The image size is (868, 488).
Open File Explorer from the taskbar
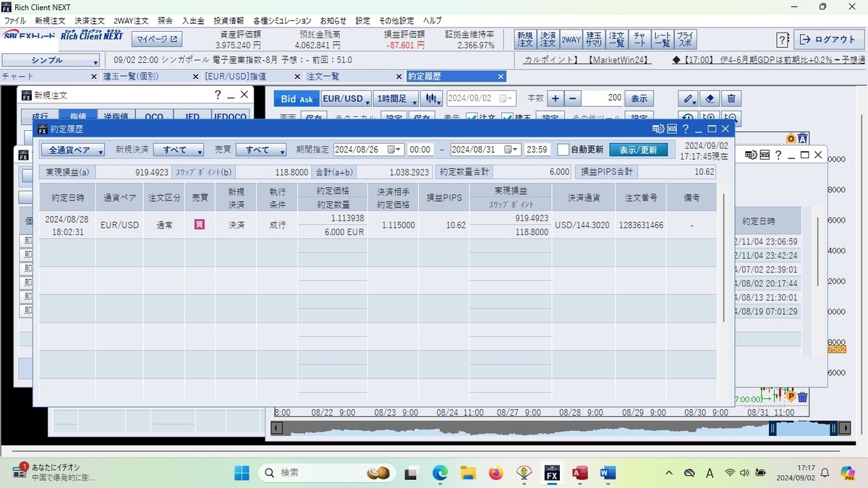coord(468,474)
